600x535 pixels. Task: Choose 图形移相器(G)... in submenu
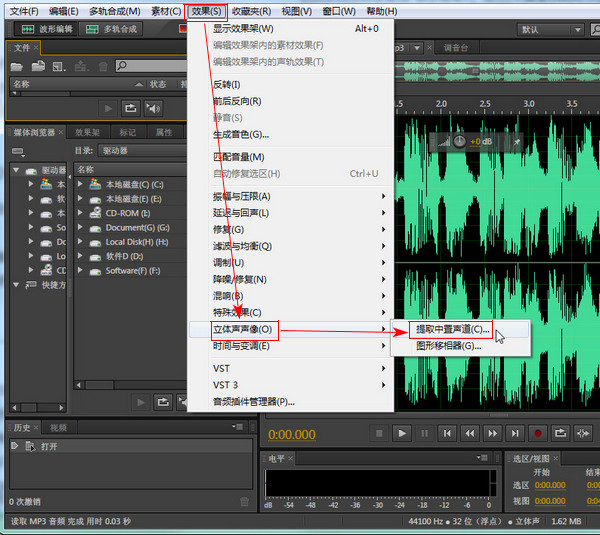pos(461,346)
